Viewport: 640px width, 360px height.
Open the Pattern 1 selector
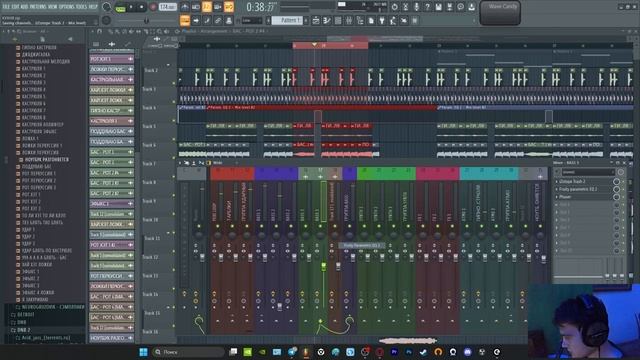pos(287,20)
